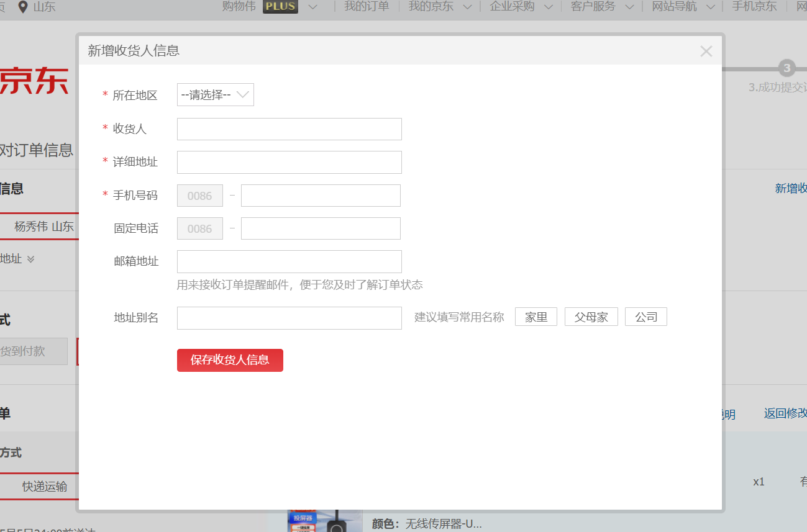Choose the 父母家 alias suggestion

pos(591,317)
